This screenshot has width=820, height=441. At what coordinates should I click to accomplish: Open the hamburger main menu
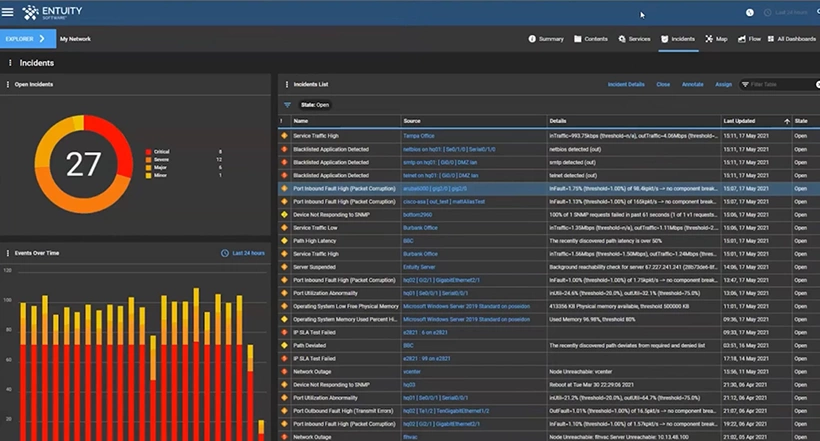click(7, 11)
